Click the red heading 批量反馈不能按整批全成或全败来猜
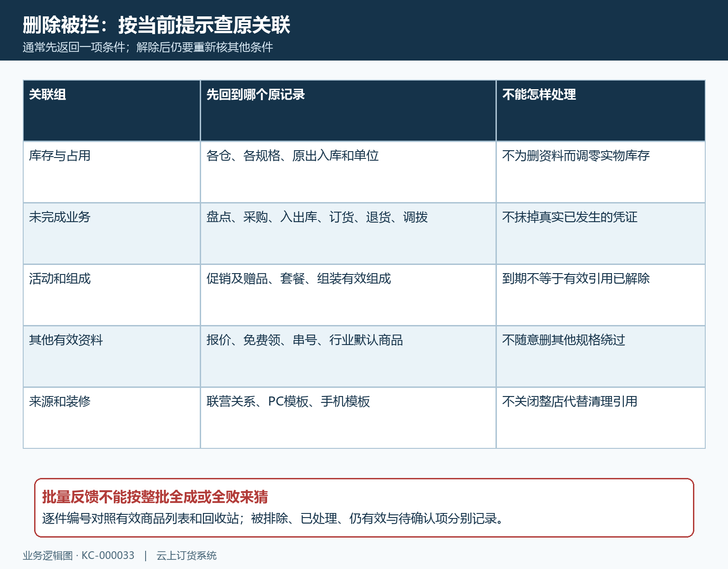The width and height of the screenshot is (728, 569). click(x=155, y=497)
